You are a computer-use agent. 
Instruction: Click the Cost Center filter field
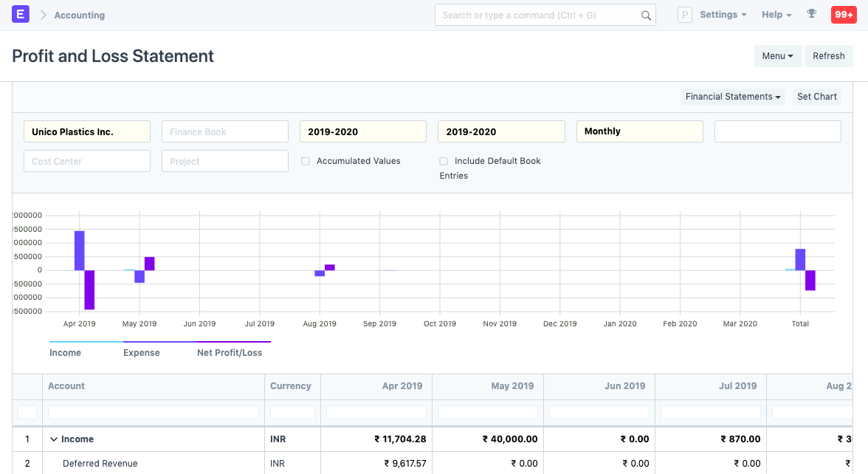pyautogui.click(x=87, y=161)
